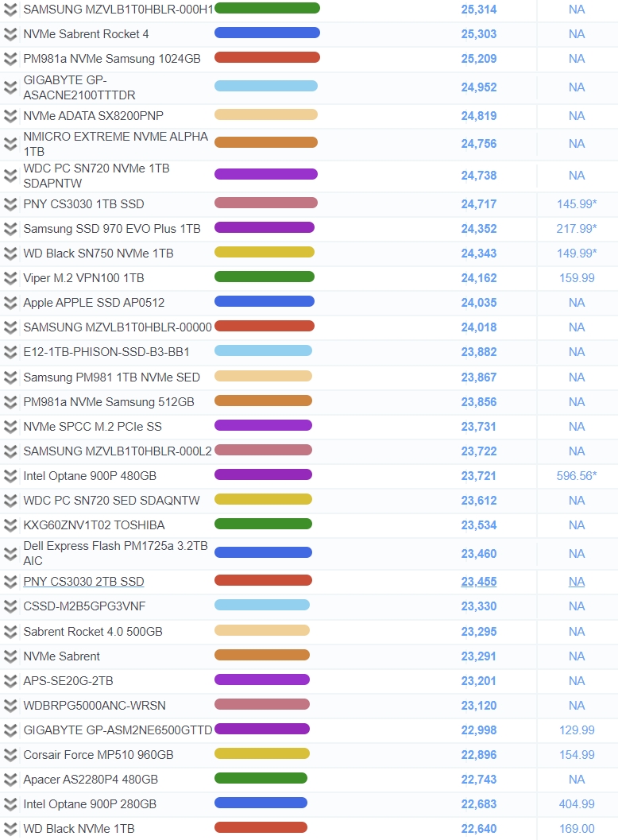
Task: Click score 24,035 for Apple SSD AP0512
Action: 479,303
